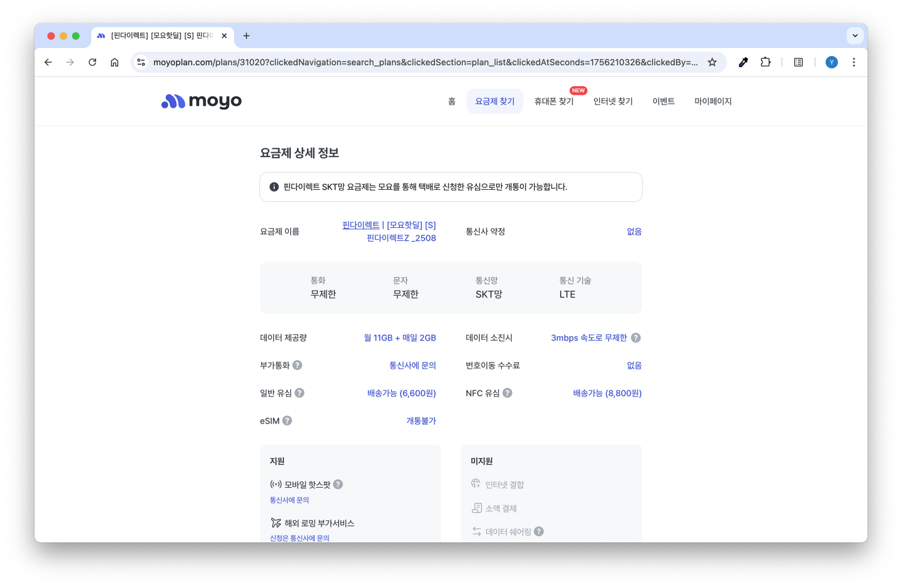This screenshot has width=902, height=588.
Task: Open the browser home page
Action: pyautogui.click(x=115, y=62)
